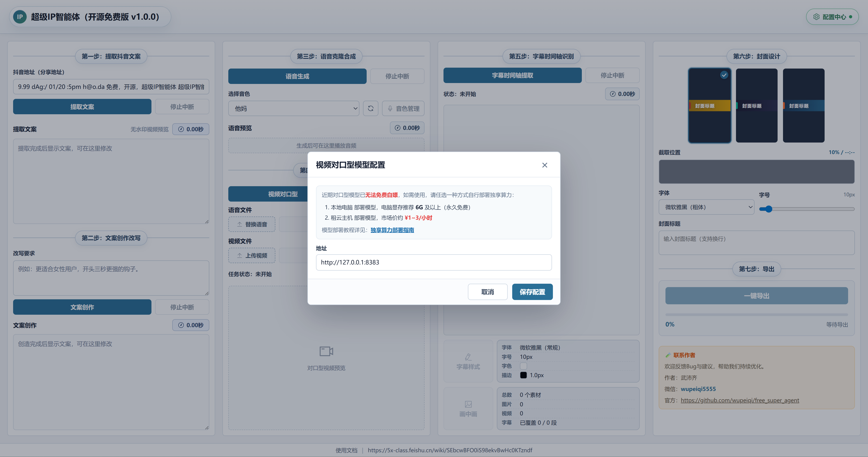Click the 提取文案 timer 0.00秒 badge

pos(190,129)
